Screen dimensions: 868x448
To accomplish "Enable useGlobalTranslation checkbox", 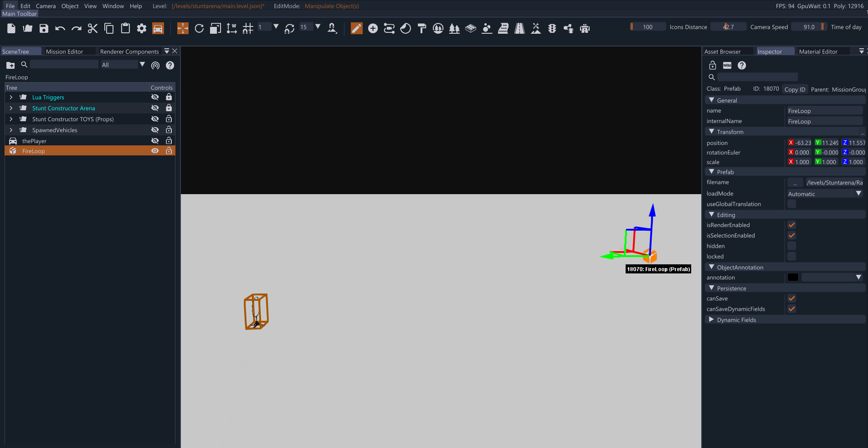I will click(791, 204).
